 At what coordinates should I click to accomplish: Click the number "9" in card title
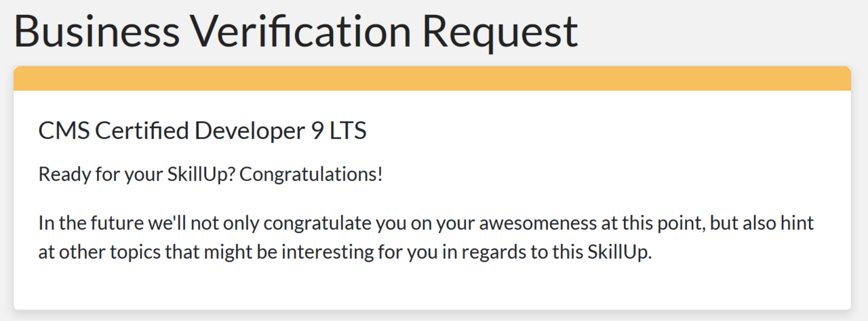[317, 131]
